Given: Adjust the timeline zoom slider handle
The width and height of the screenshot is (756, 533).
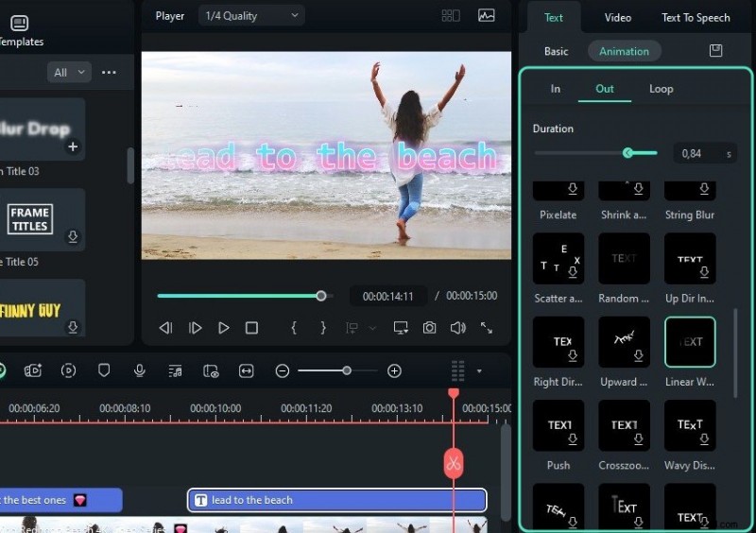Looking at the screenshot, I should coord(347,370).
